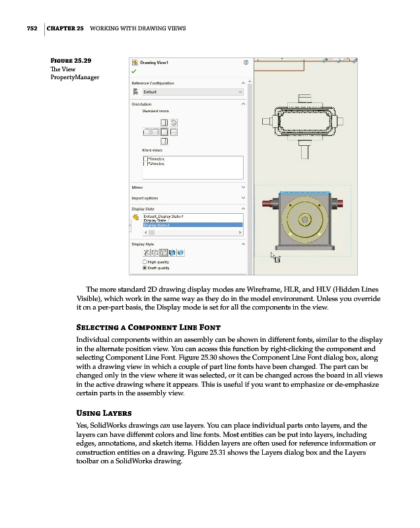Click the green checkmark to accept Drawing View1

(x=135, y=71)
